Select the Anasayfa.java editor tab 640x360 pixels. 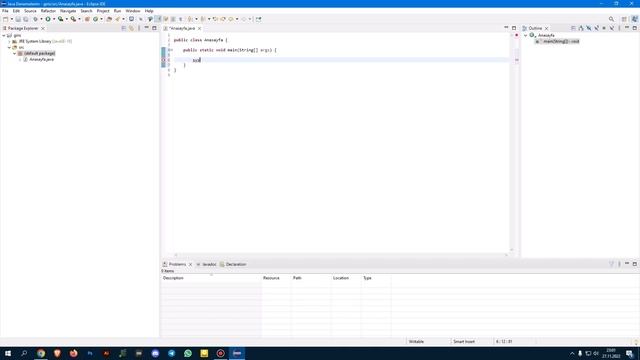point(182,29)
